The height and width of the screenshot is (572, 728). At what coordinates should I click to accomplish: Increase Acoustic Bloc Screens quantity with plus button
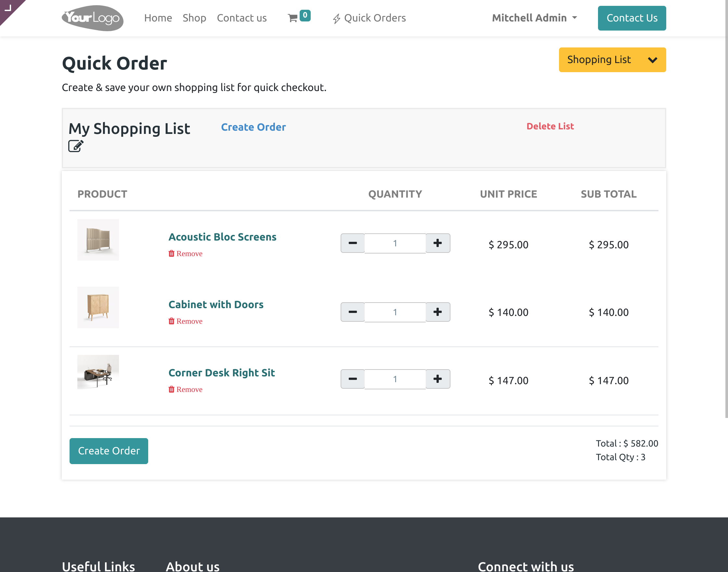(438, 243)
